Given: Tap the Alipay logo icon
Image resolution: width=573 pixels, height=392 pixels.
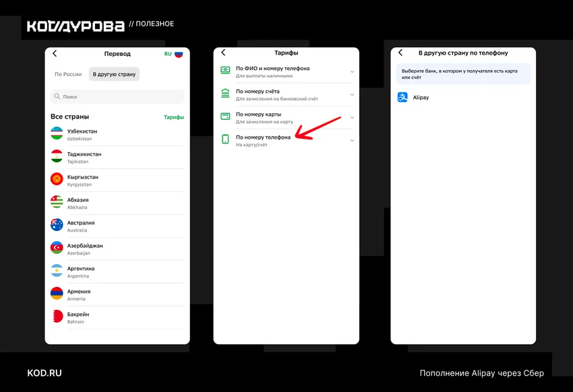Looking at the screenshot, I should pyautogui.click(x=402, y=97).
